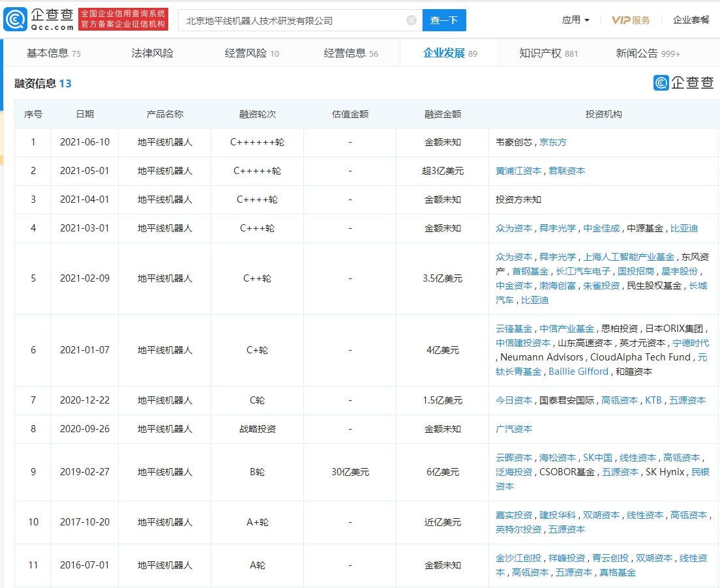Open the 企业套餐 link

point(691,20)
